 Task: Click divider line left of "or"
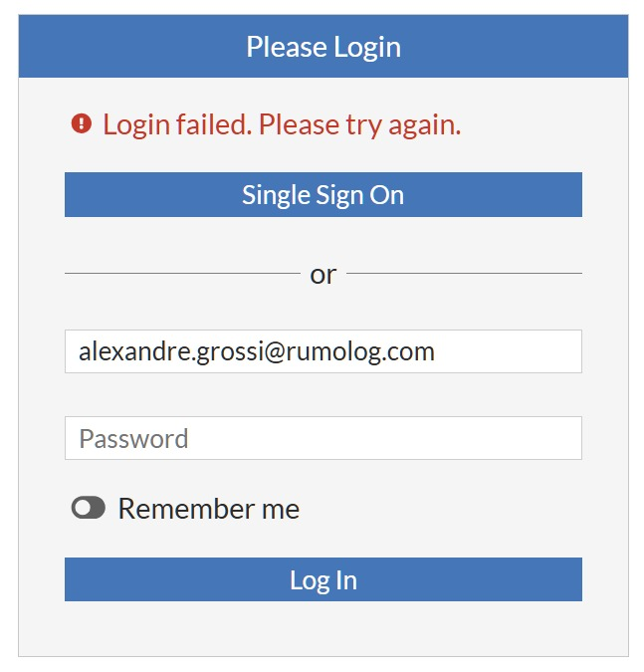[182, 273]
